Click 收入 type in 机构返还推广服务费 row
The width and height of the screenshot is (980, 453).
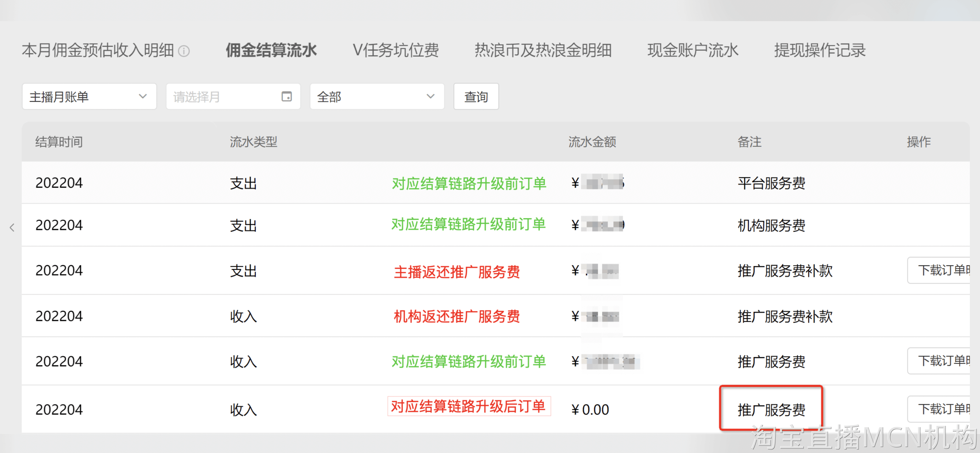coord(243,316)
